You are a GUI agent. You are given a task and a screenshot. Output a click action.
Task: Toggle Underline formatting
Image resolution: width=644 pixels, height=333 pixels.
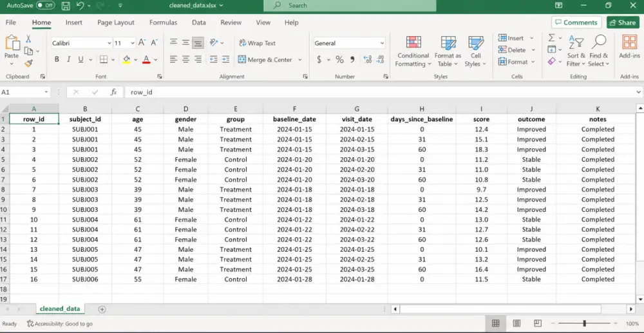tap(80, 59)
